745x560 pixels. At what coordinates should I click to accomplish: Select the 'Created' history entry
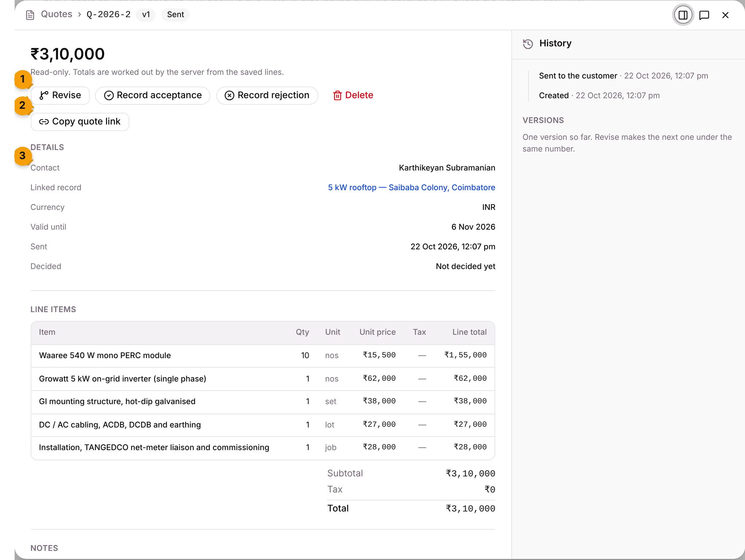coord(599,96)
